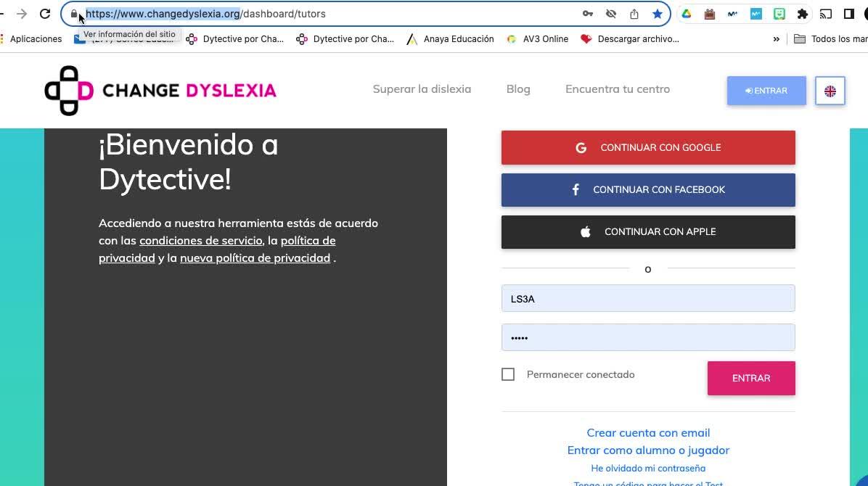868x486 pixels.
Task: Click the browser forward arrow
Action: coord(22,14)
